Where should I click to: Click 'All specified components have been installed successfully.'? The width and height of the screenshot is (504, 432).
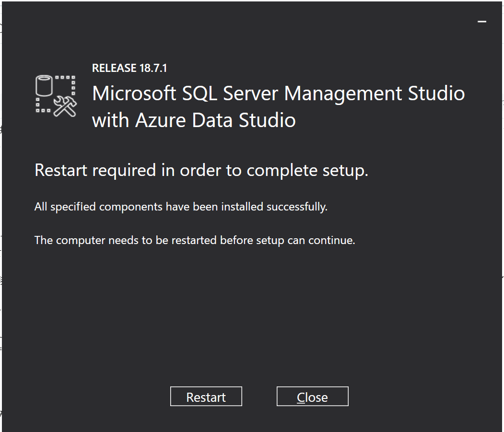(181, 207)
